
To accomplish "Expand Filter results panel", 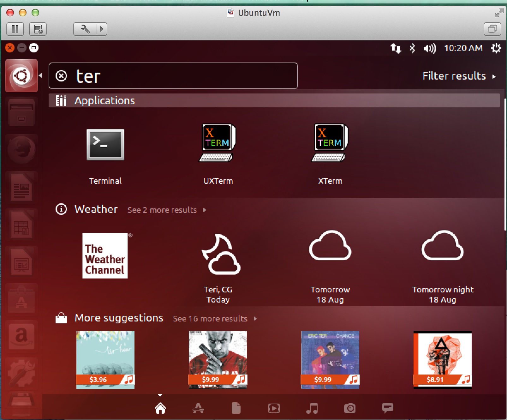I will pyautogui.click(x=459, y=76).
